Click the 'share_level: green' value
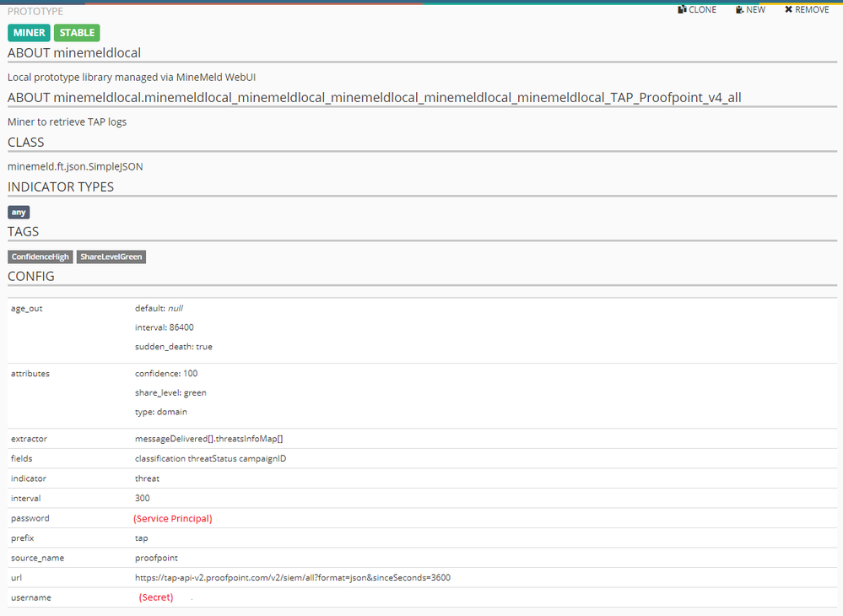This screenshot has width=843, height=616. [x=170, y=393]
